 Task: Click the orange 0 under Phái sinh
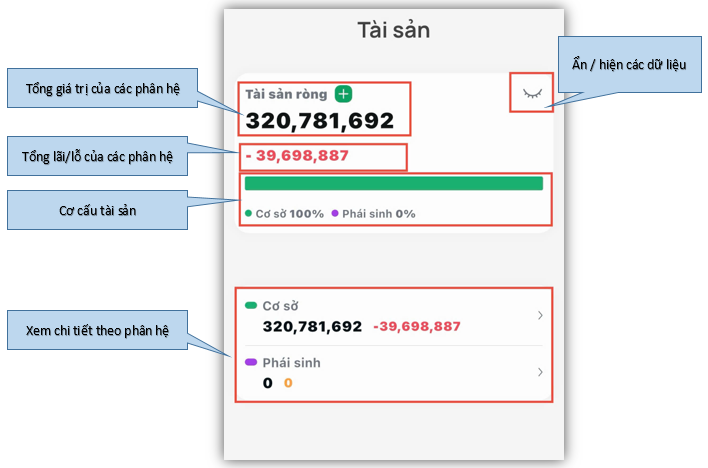(288, 383)
